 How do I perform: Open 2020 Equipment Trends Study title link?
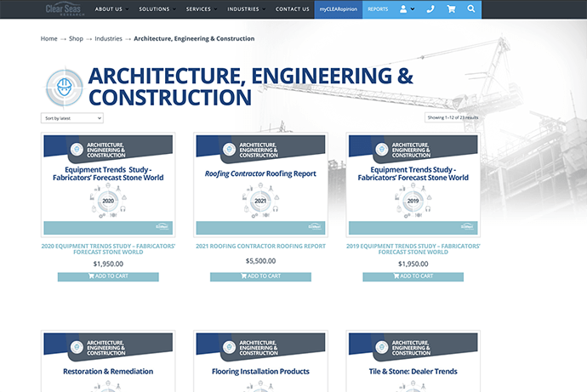[108, 249]
